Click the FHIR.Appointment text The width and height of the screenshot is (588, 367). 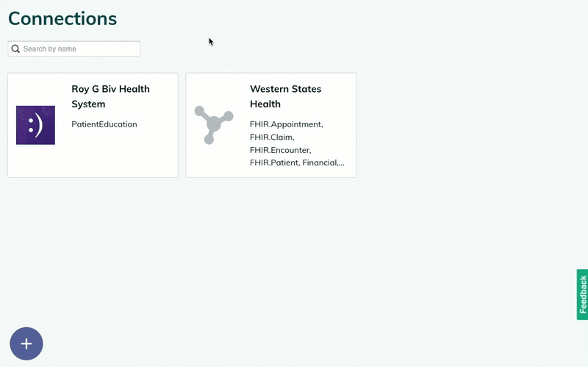click(x=285, y=124)
